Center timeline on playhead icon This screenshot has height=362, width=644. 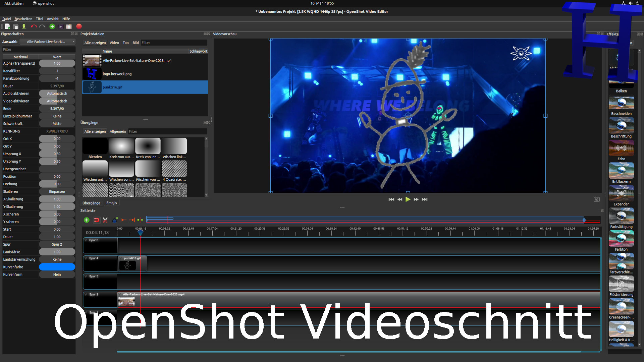pyautogui.click(x=140, y=220)
